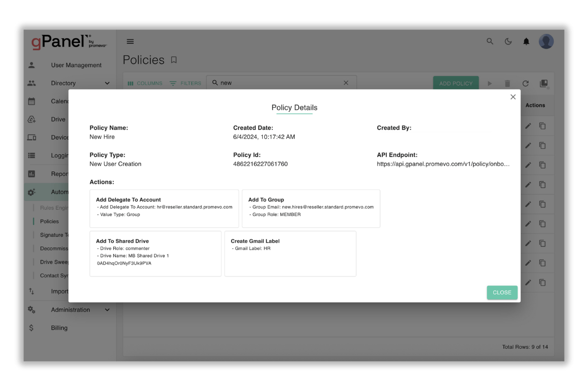Expand the Administration chevron

107,310
